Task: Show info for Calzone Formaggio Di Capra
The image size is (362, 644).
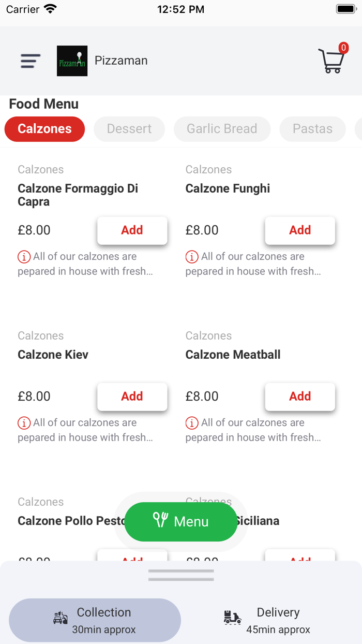Action: pos(24,257)
